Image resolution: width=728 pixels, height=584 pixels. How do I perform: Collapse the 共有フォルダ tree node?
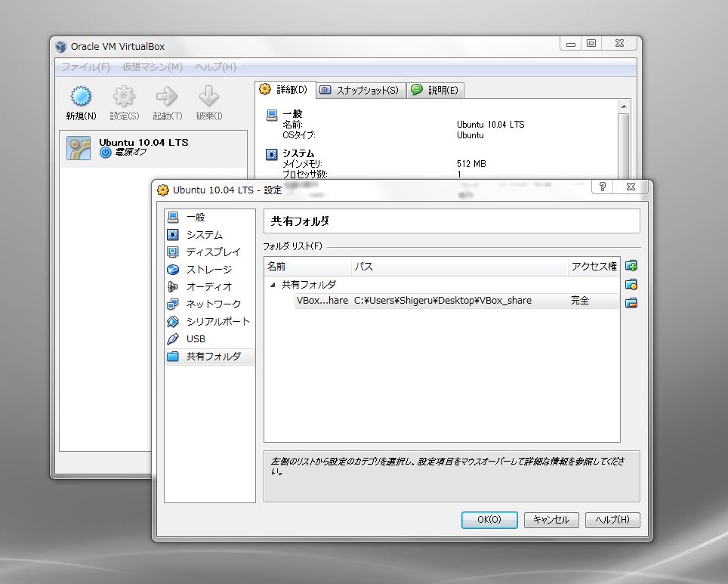[273, 285]
